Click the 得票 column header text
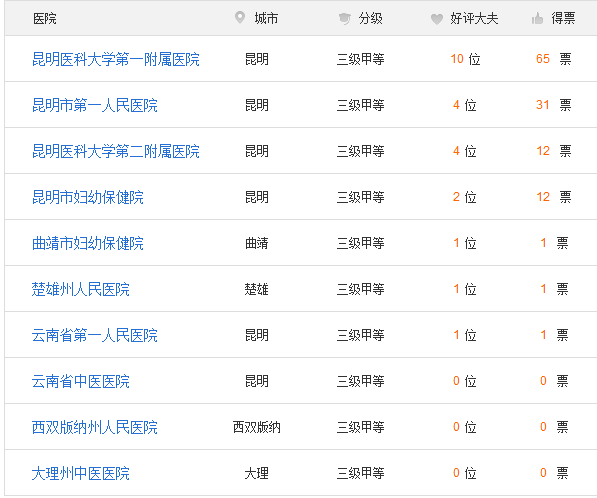The height and width of the screenshot is (498, 597). (x=563, y=18)
